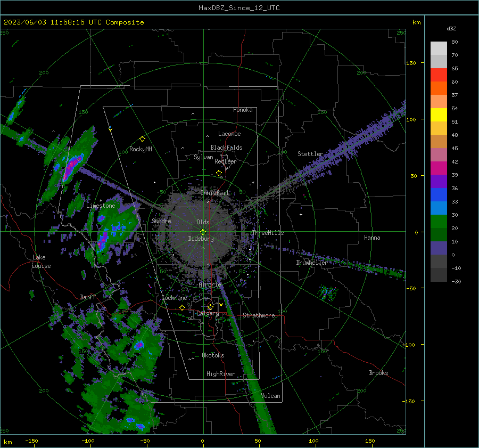The width and height of the screenshot is (479, 448).
Task: Click the Limestone label
Action: (x=101, y=206)
